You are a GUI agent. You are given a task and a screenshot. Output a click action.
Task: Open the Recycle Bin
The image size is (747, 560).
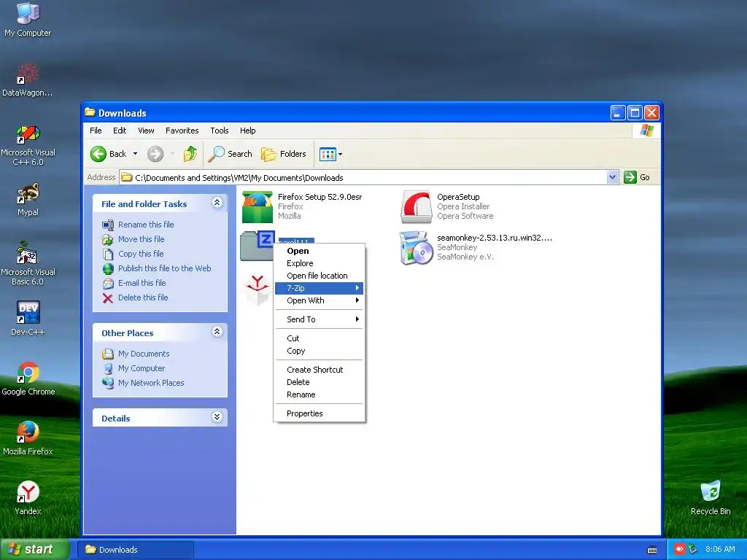[x=711, y=498]
